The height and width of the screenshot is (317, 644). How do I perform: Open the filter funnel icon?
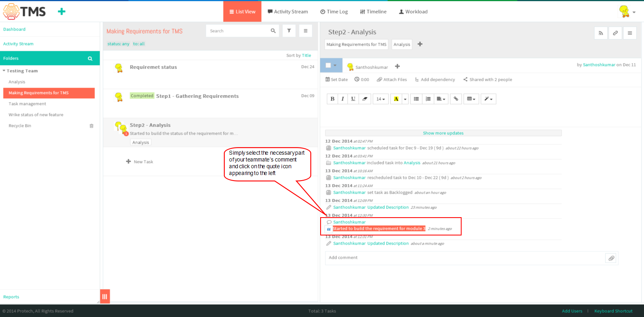(289, 31)
